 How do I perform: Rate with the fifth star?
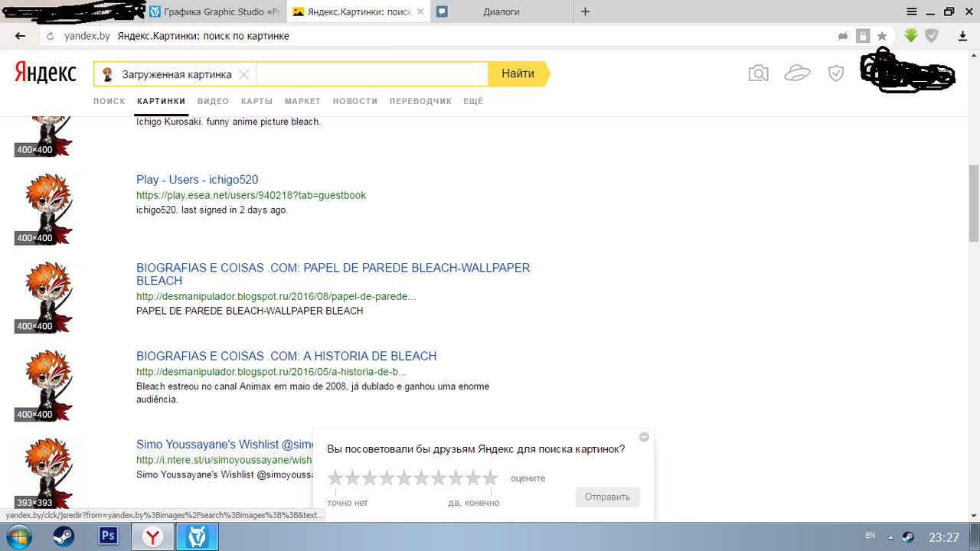pos(404,478)
